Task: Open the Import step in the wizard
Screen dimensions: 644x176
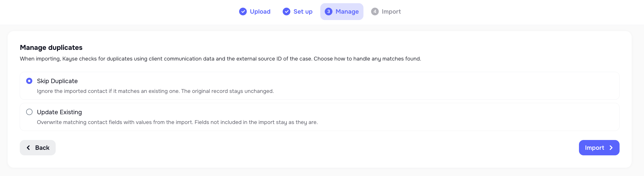Action: pyautogui.click(x=599, y=148)
